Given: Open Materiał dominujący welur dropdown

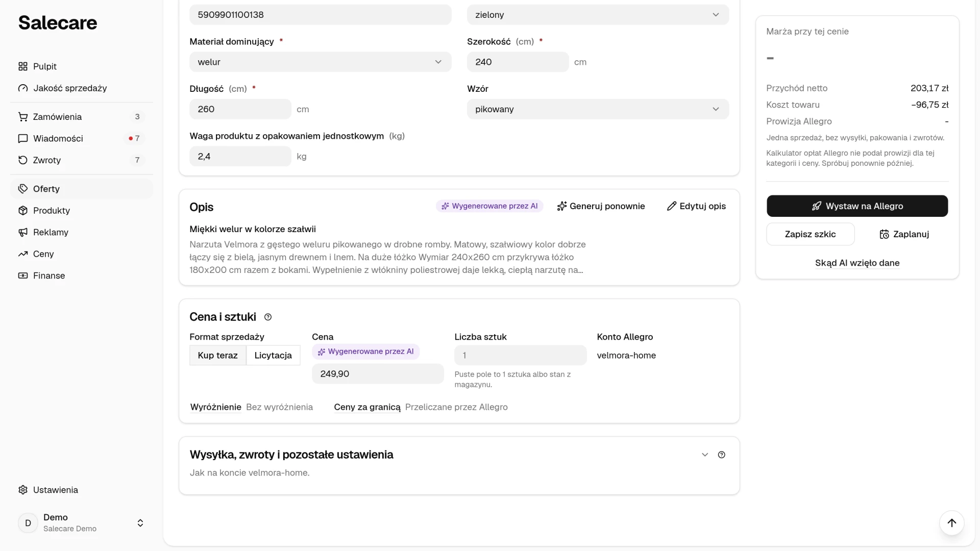Looking at the screenshot, I should 320,62.
